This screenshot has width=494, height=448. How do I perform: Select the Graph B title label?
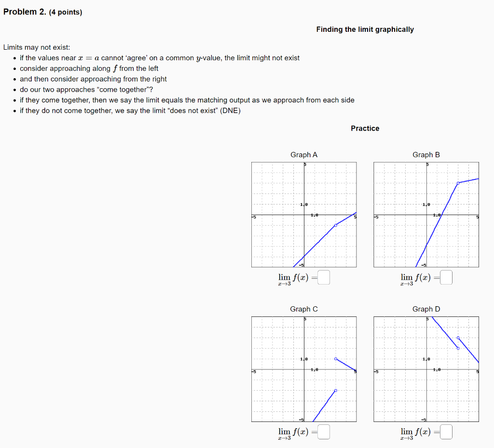426,155
